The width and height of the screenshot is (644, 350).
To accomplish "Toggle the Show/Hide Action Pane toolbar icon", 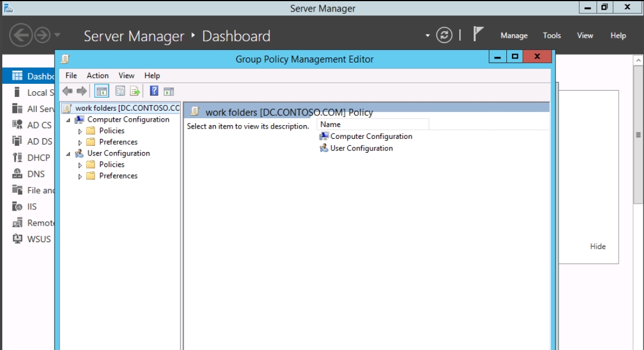I will point(169,91).
